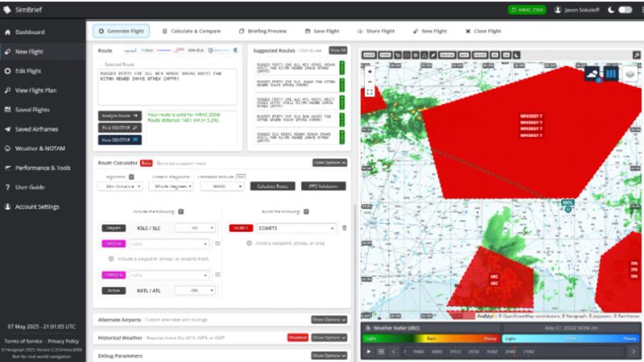Click the map fullscreen icon
This screenshot has height=362, width=644.
coord(369,92)
